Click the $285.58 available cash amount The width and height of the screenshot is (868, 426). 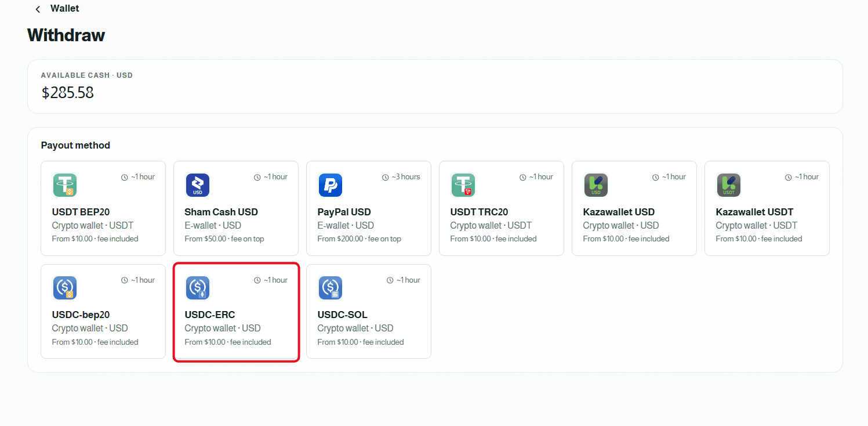click(x=68, y=93)
